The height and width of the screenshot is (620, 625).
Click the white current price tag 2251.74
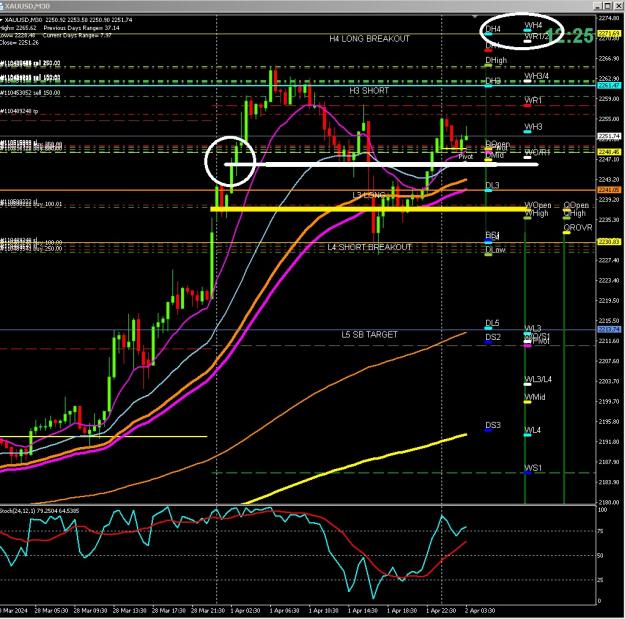[609, 136]
